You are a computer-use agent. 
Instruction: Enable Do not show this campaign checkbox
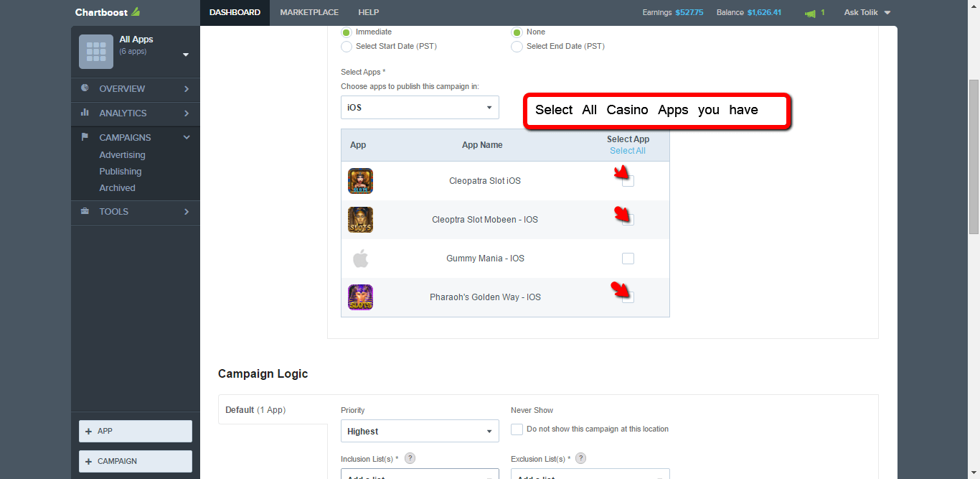point(517,429)
